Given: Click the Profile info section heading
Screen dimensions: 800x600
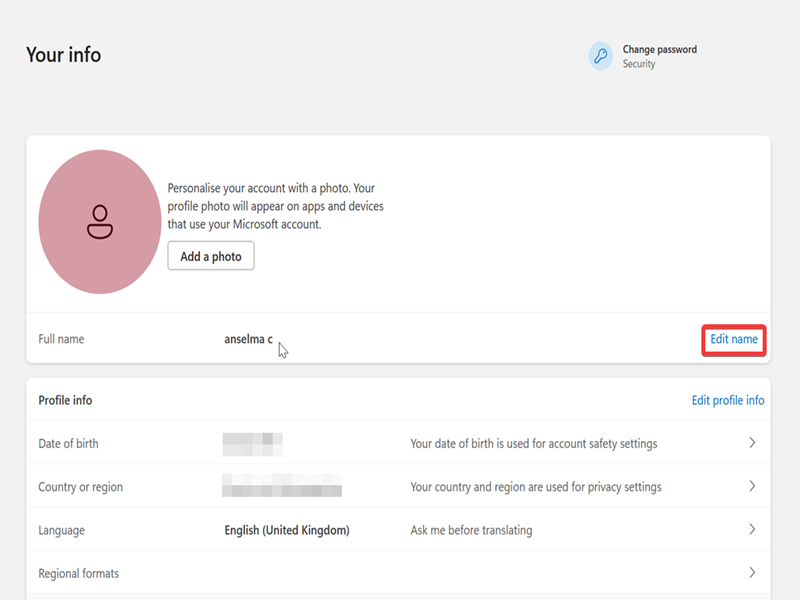Looking at the screenshot, I should click(x=65, y=400).
